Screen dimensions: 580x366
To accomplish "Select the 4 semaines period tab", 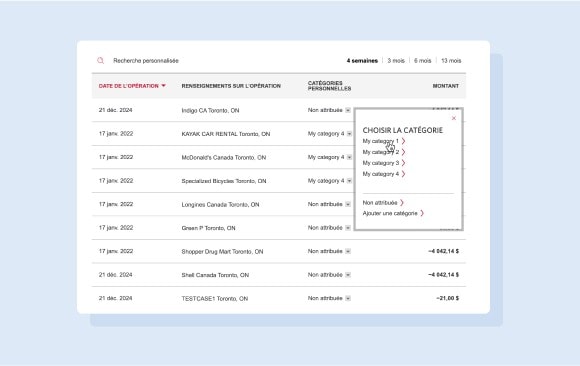I will click(x=362, y=60).
